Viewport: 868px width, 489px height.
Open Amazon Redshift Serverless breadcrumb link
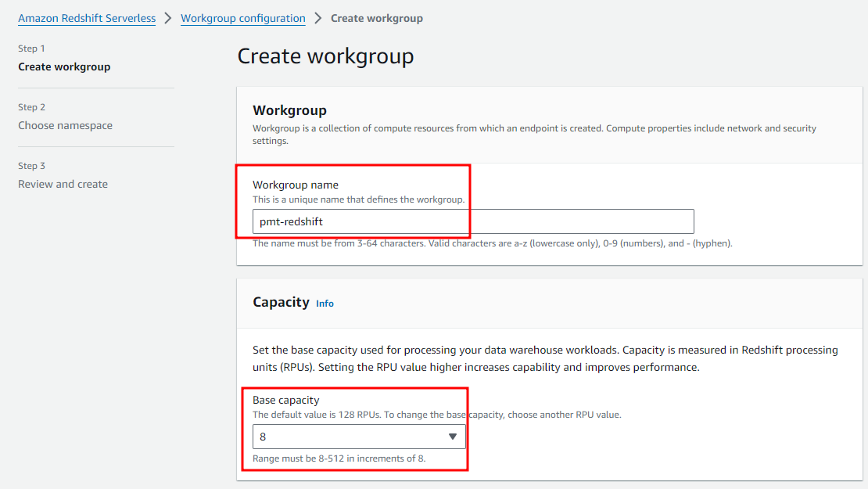[87, 18]
